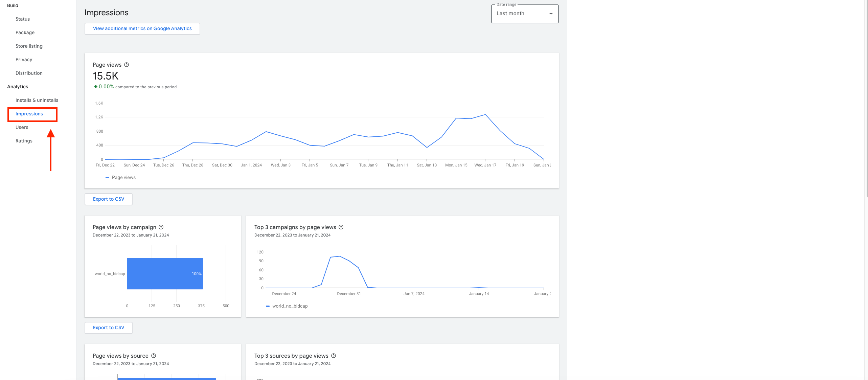Click the world_no_bidcap 100% bar
This screenshot has height=380, width=868.
[165, 273]
